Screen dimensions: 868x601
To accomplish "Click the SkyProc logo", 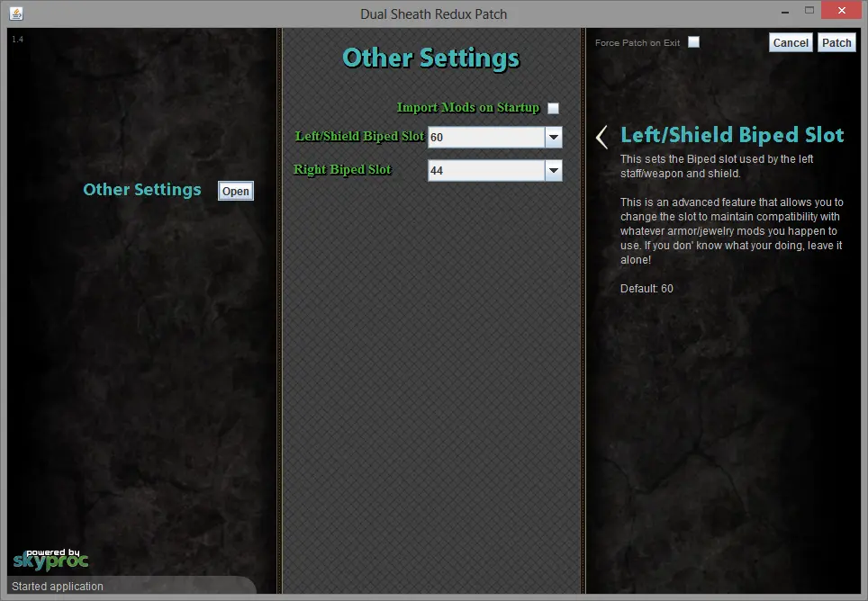I will tap(50, 559).
